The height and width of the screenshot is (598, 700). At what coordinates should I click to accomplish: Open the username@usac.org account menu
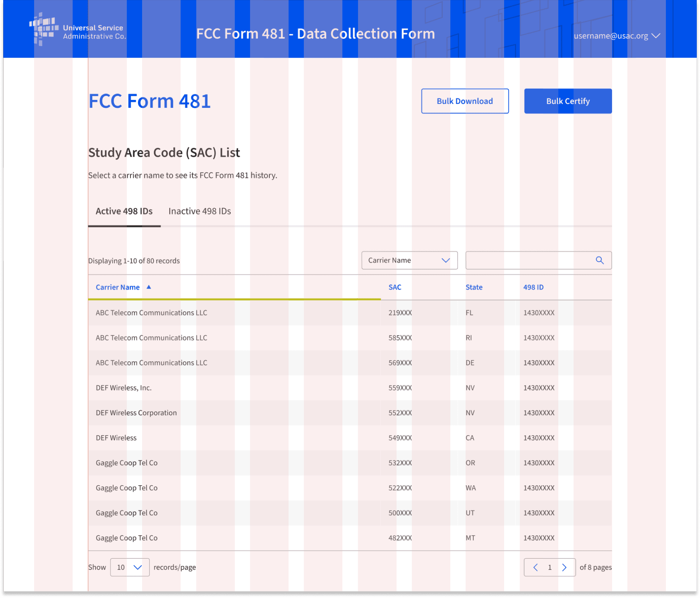(x=617, y=36)
